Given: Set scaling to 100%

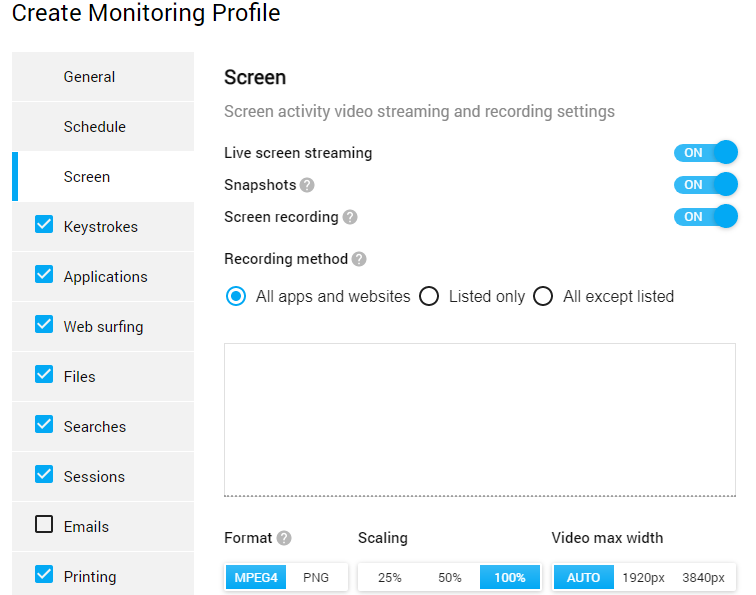Looking at the screenshot, I should click(510, 577).
